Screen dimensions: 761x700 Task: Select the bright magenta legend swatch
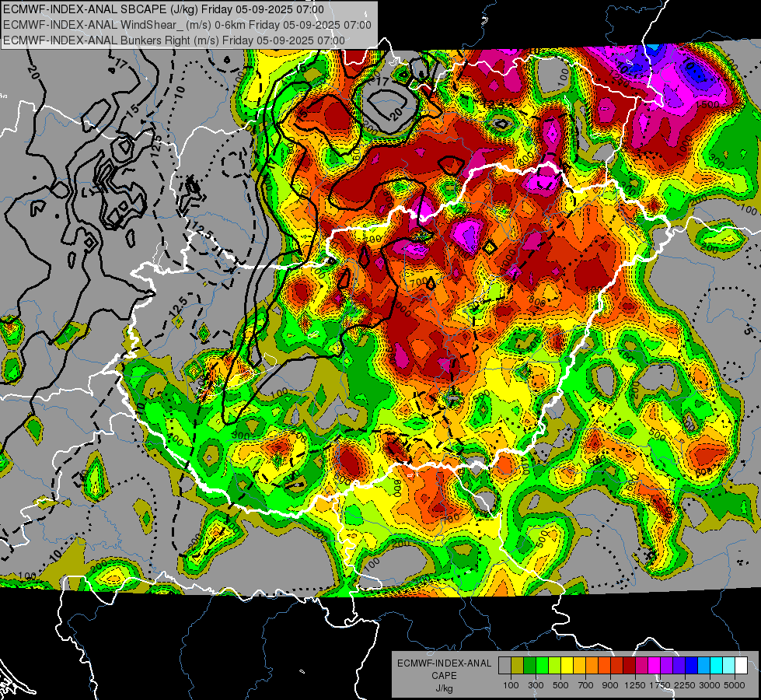655,665
